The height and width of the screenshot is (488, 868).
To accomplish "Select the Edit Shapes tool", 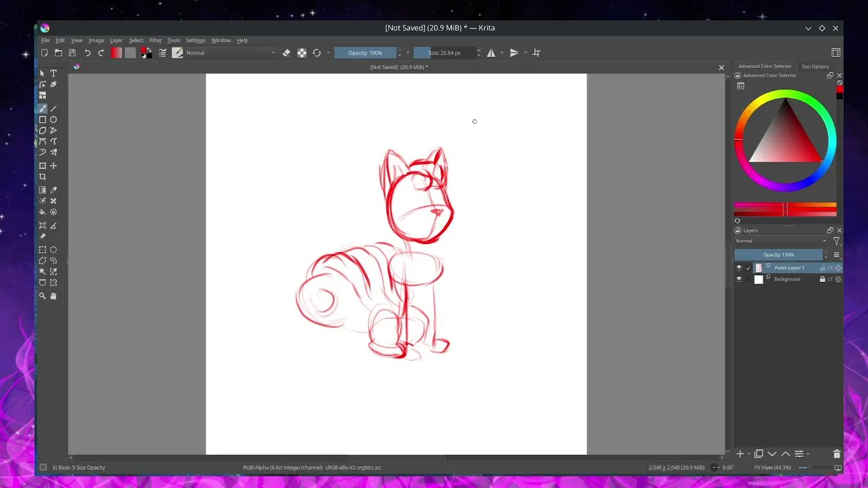I will click(x=43, y=84).
